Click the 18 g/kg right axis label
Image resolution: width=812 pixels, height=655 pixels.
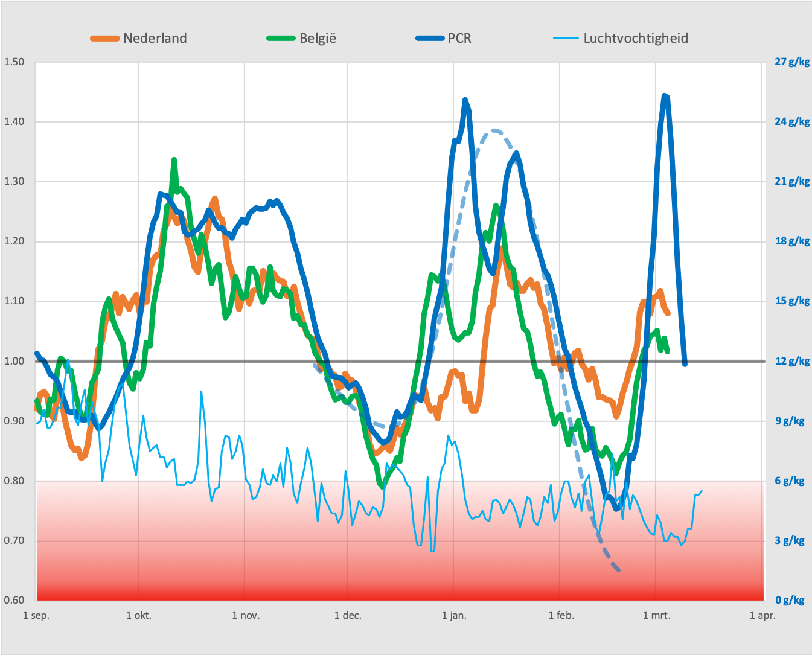tap(792, 241)
